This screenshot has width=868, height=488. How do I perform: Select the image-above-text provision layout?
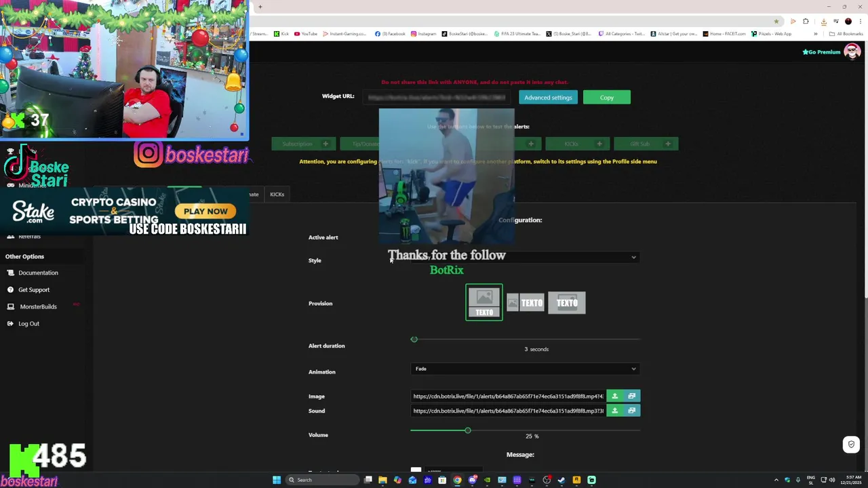[484, 302]
